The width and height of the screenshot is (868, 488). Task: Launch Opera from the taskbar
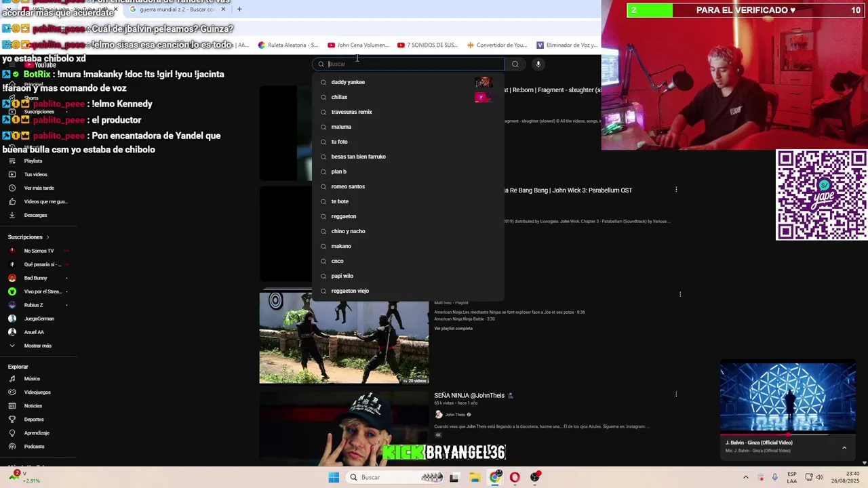click(515, 477)
